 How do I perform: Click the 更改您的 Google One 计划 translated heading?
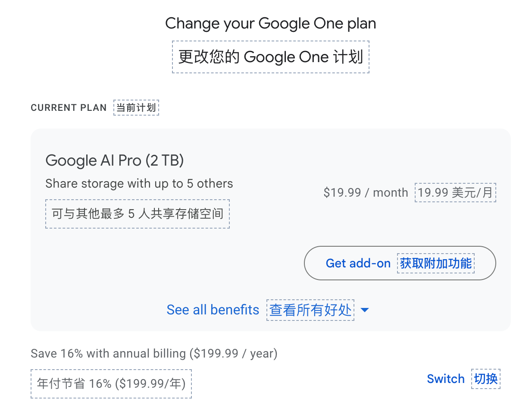tap(270, 57)
